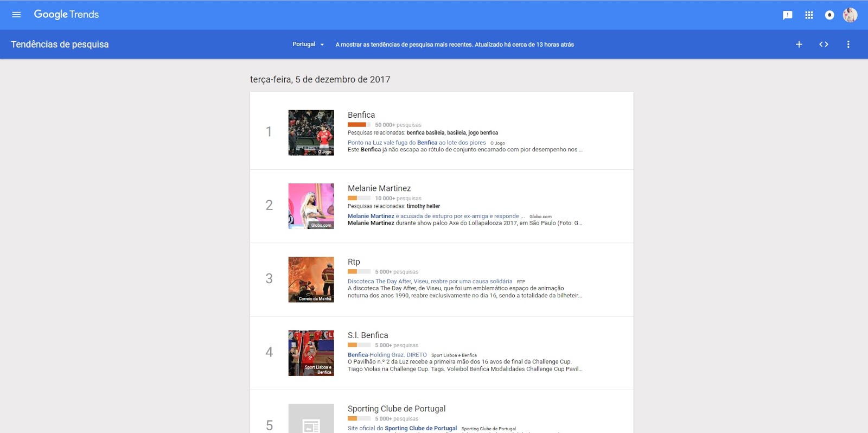Subscribe using the plus icon

pyautogui.click(x=799, y=44)
